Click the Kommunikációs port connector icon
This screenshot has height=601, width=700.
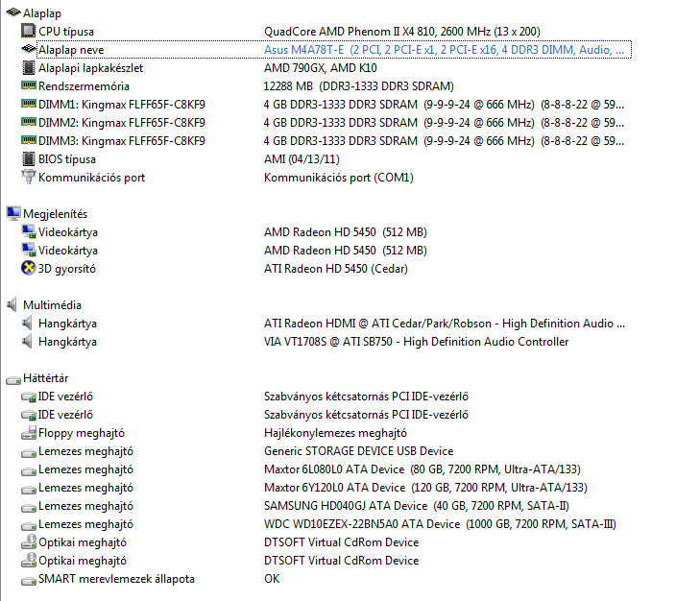[28, 178]
